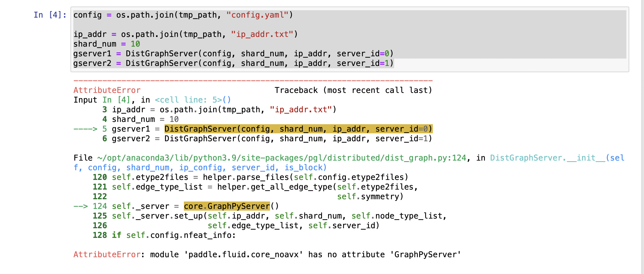Click the highlighted DistGraphServer call at line 5

click(298, 128)
